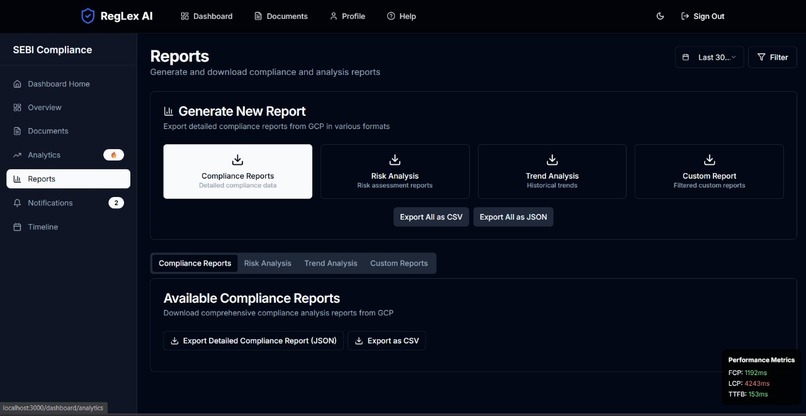Screen dimensions: 806x416
Task: Click the calendar icon beside Timeline
Action: tap(17, 227)
